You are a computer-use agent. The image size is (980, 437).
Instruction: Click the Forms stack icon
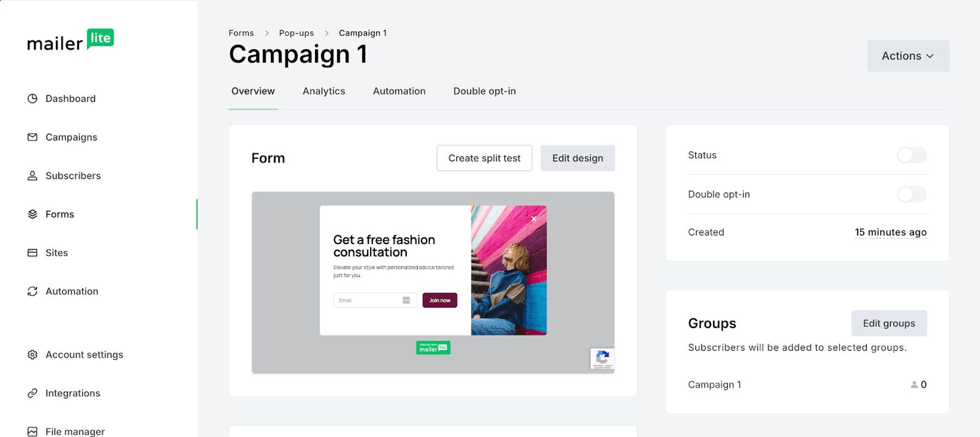click(33, 214)
